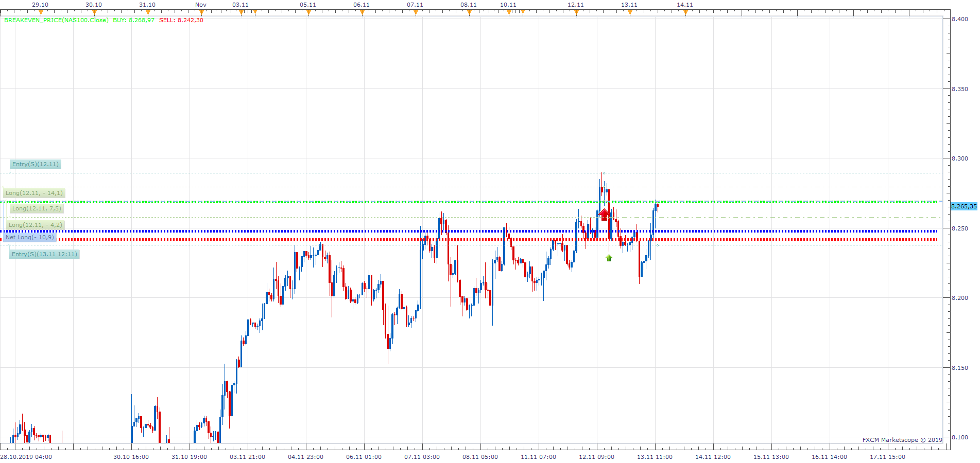This screenshot has height=463, width=980.
Task: Click the 08.11 05:00 time label
Action: tap(480, 457)
